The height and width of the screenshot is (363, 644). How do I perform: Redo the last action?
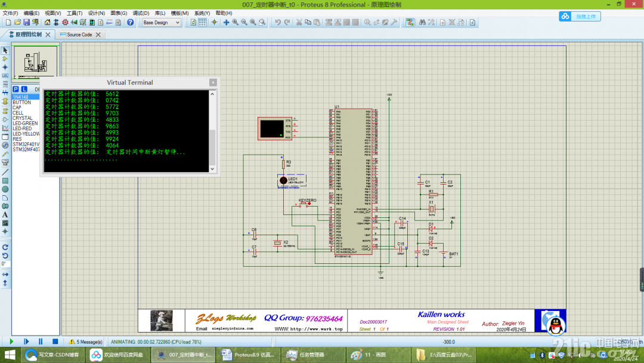click(x=287, y=22)
